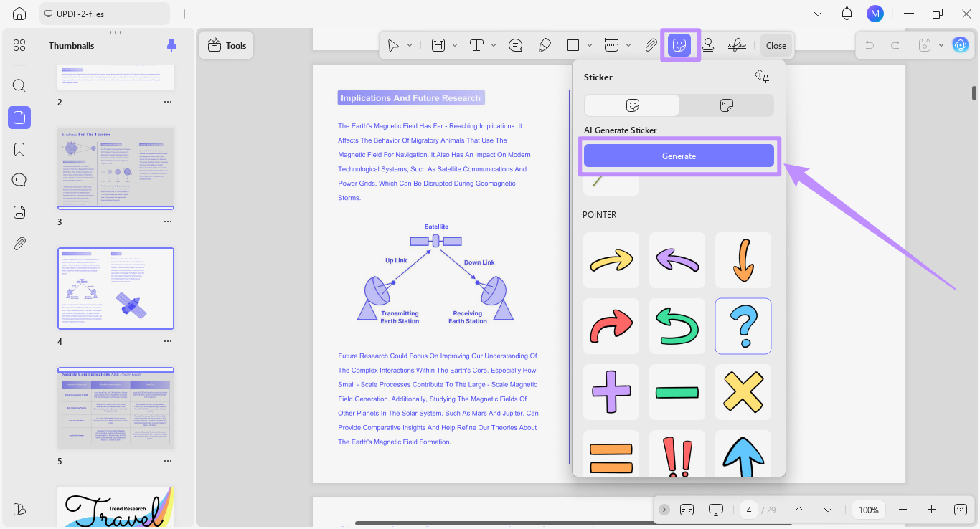This screenshot has width=980, height=529.
Task: Open a new tab with plus button
Action: click(184, 14)
